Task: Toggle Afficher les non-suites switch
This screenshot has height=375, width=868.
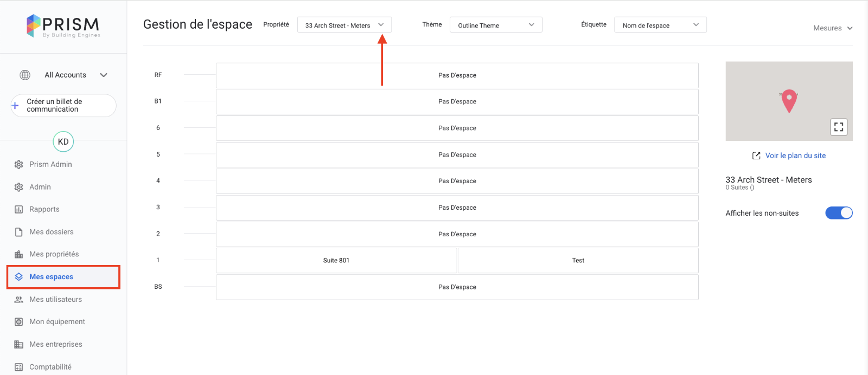Action: (x=838, y=213)
